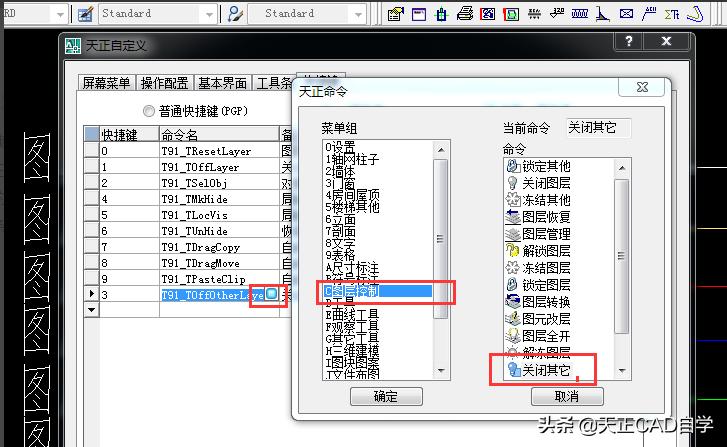
Task: Click the 确定 button
Action: click(x=386, y=396)
